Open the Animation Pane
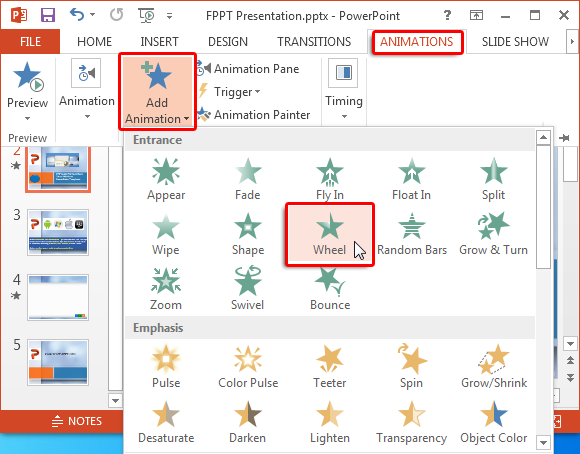 (x=248, y=69)
